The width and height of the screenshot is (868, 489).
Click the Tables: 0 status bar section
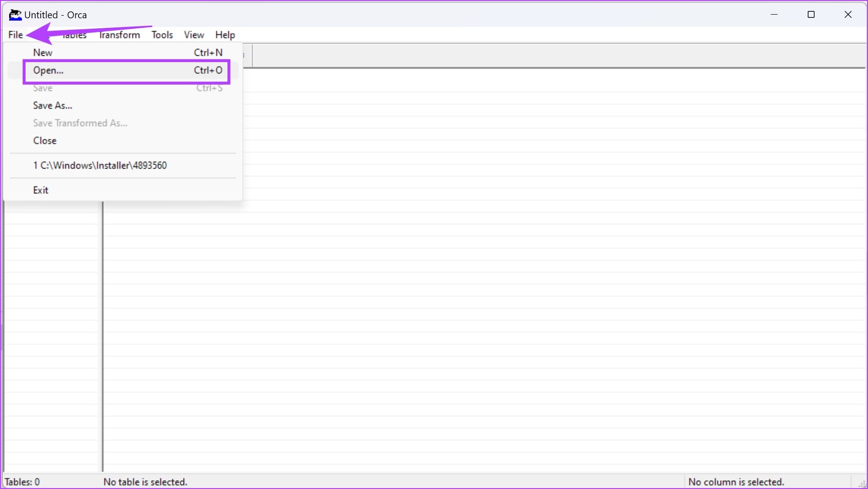click(22, 481)
